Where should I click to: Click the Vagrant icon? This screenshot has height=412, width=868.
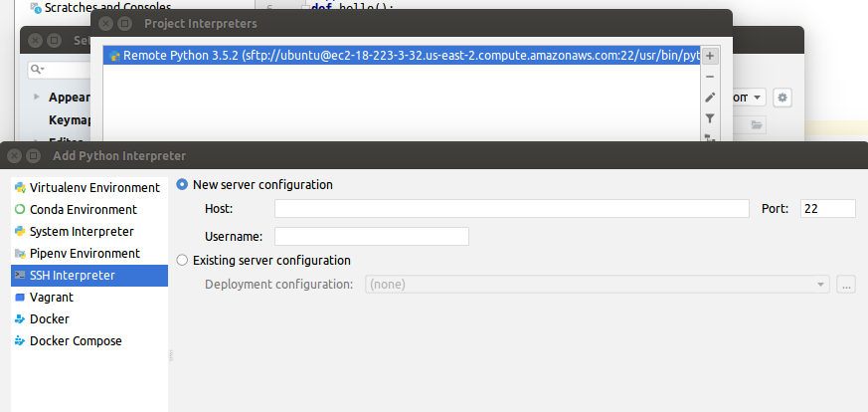click(x=20, y=298)
